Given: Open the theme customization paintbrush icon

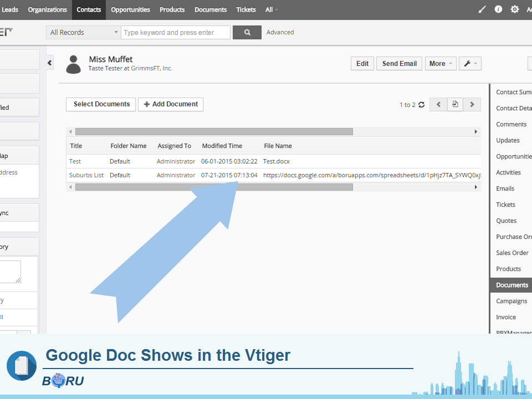Looking at the screenshot, I should coord(482,9).
